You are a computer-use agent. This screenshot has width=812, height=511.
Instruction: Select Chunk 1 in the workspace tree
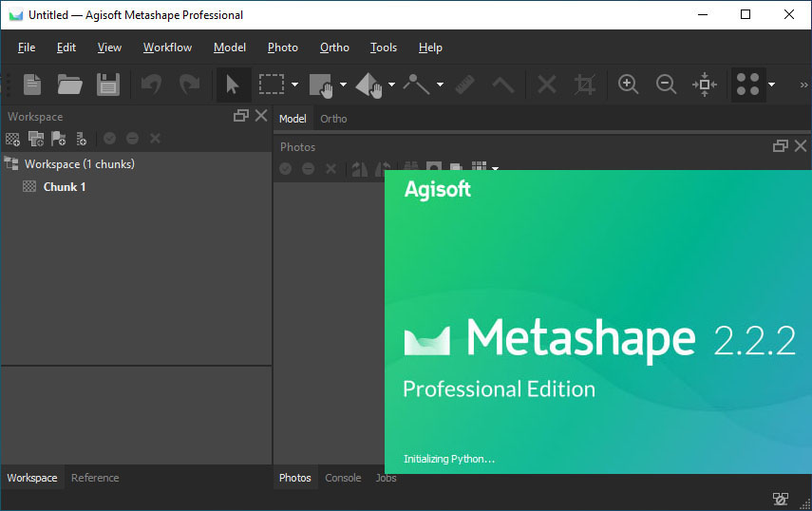pyautogui.click(x=65, y=187)
